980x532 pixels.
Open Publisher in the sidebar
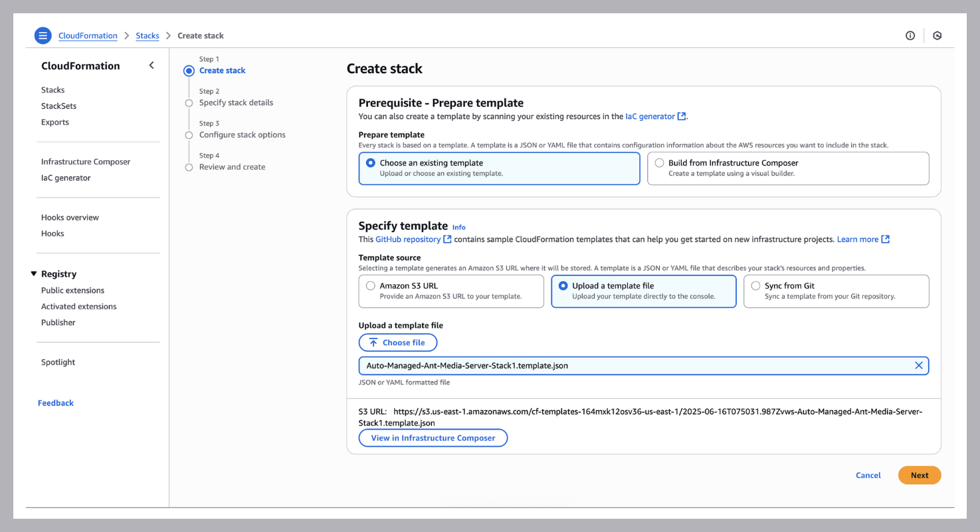point(58,323)
